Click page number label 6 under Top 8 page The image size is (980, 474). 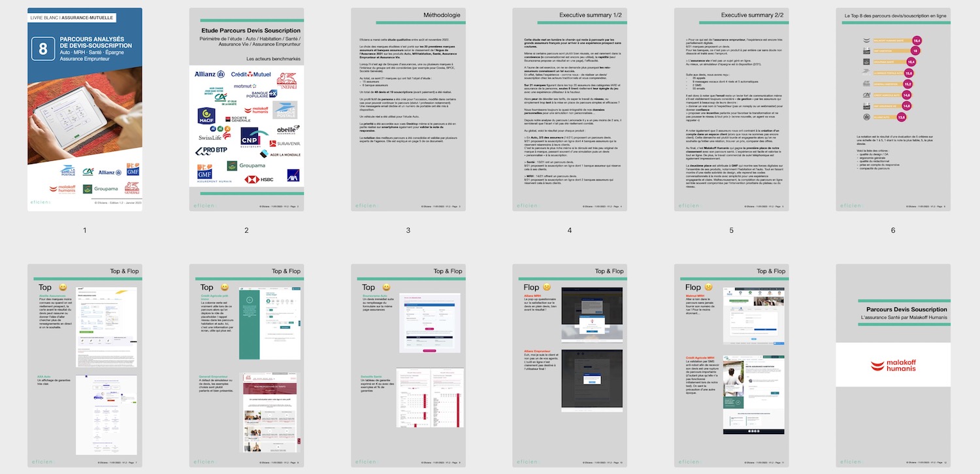tap(893, 230)
